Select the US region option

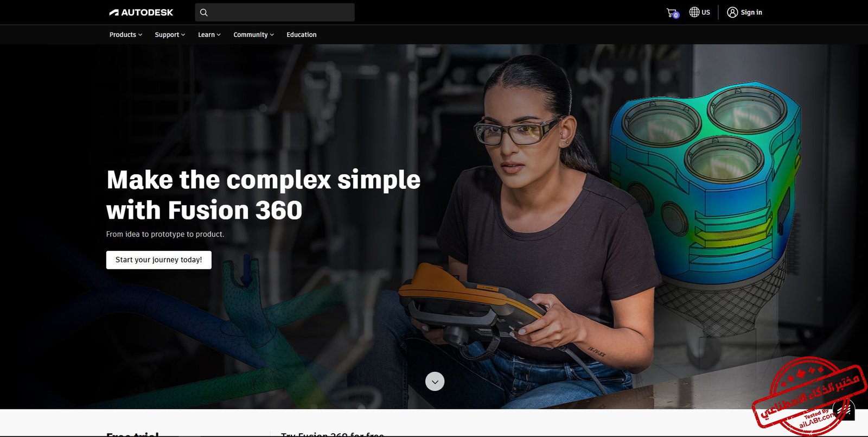tap(705, 12)
